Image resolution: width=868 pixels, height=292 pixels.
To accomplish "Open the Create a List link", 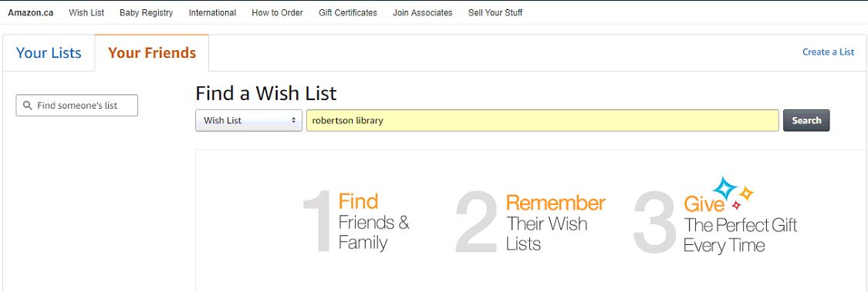I will click(x=828, y=52).
